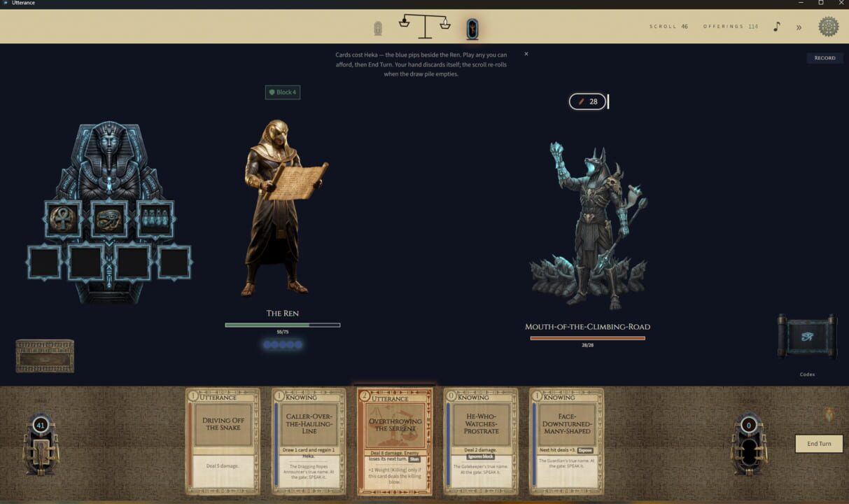849x504 pixels.
Task: Click the 55/75 health value
Action: click(283, 332)
